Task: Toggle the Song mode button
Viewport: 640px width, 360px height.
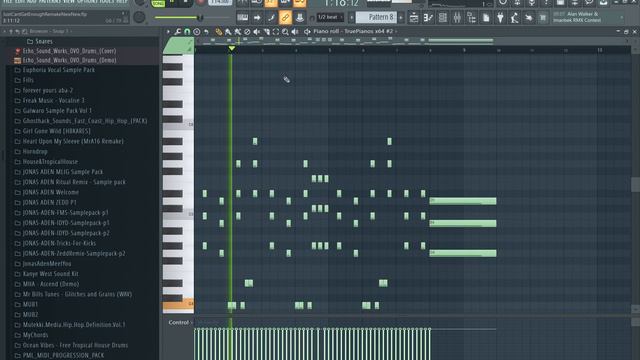Action: 158,3
